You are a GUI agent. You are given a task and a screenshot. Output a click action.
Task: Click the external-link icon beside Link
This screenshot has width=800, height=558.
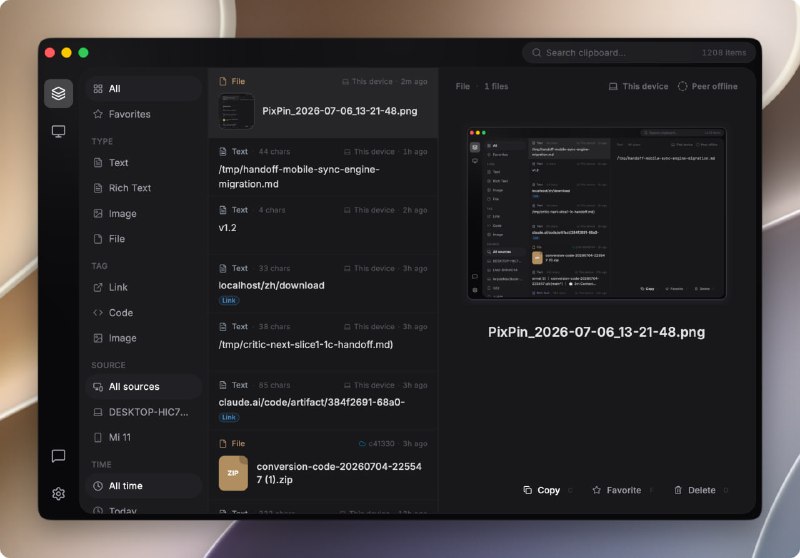click(98, 288)
